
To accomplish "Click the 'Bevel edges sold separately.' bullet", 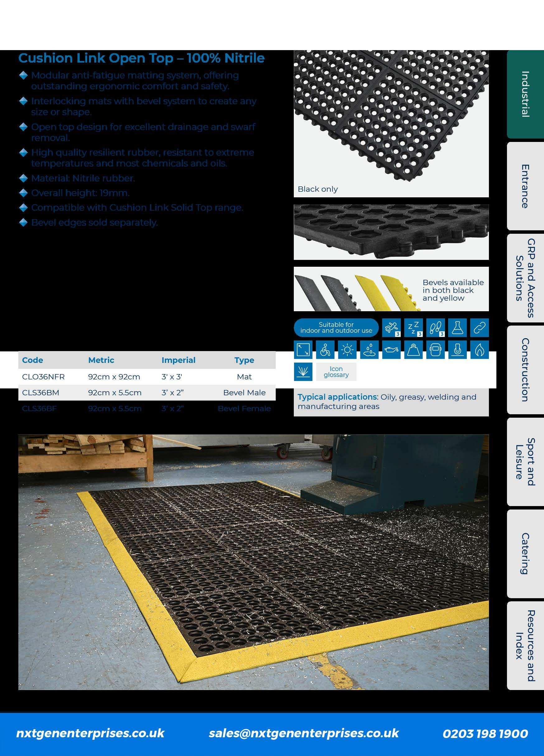I will pos(94,222).
